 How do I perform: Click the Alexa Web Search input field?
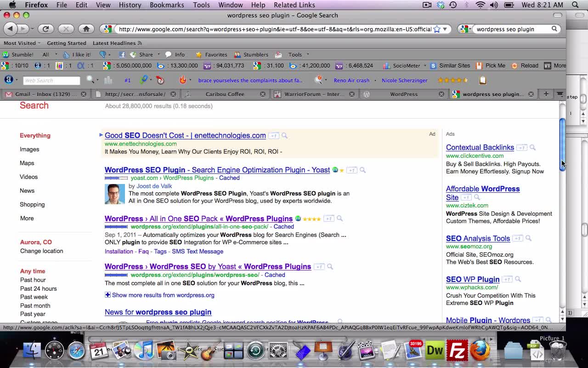(x=51, y=80)
